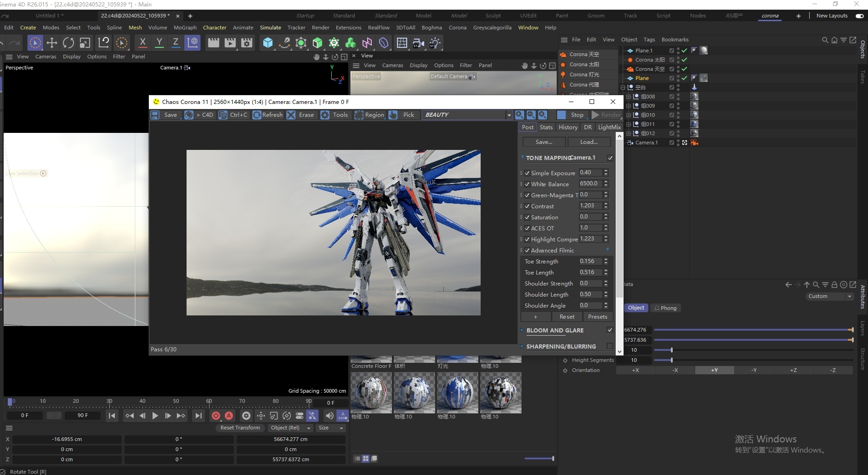This screenshot has height=475, width=868.
Task: Collapse the TONE MAPPING section
Action: (x=522, y=157)
